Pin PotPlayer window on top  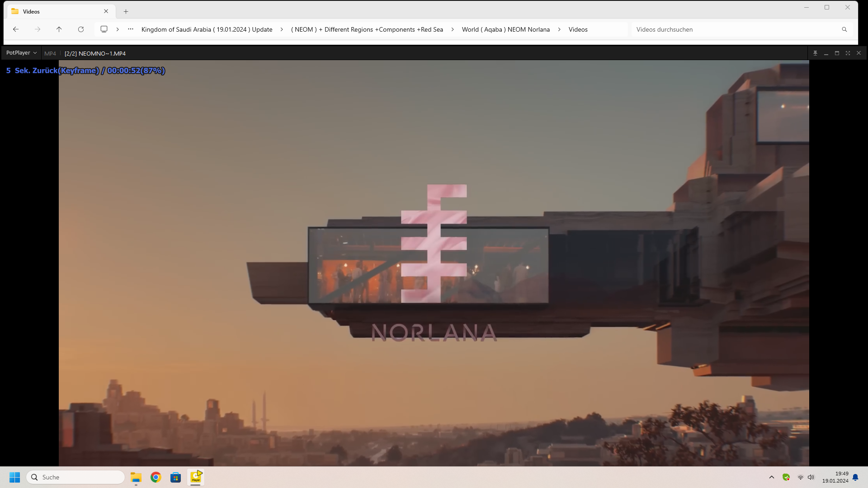click(815, 53)
